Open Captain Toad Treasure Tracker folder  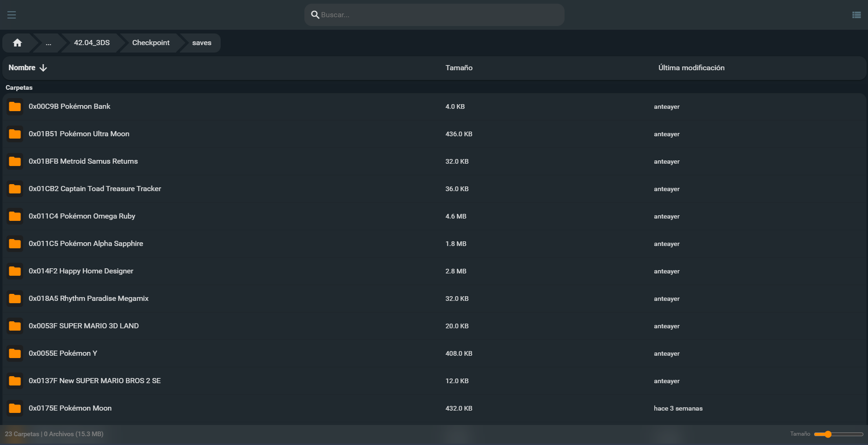click(x=95, y=189)
